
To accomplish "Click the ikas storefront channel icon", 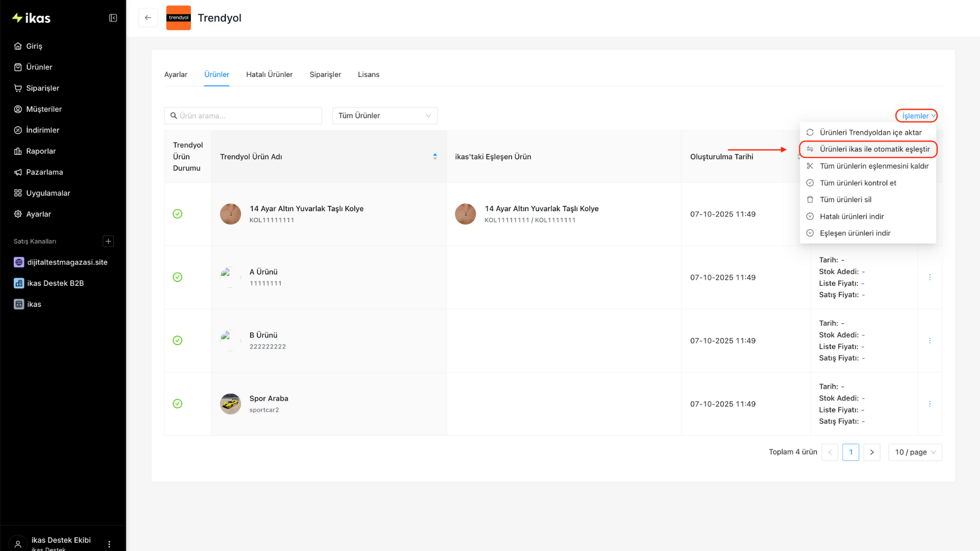I will (x=19, y=304).
